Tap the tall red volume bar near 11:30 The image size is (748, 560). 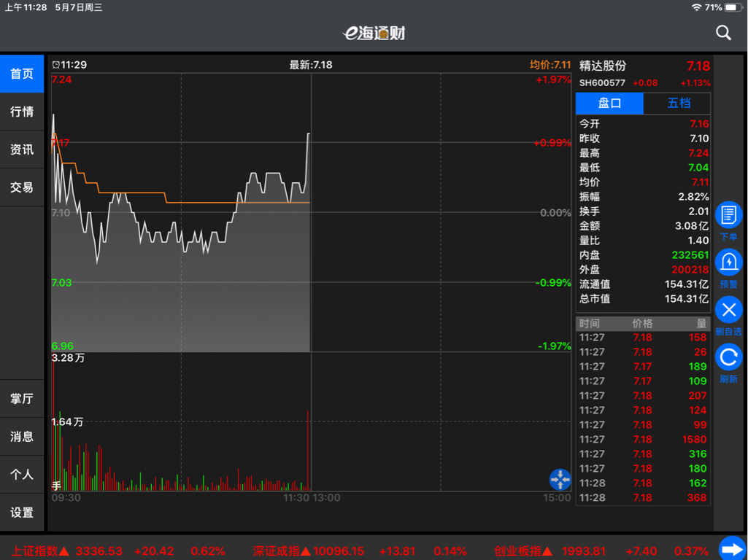(x=308, y=451)
